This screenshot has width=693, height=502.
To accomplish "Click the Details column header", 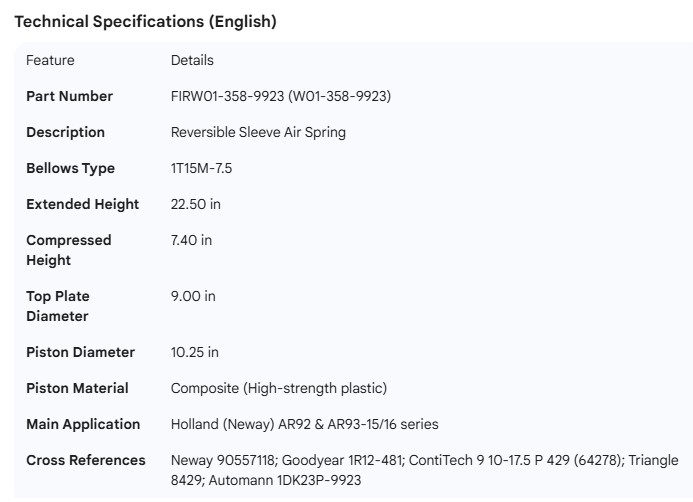I will pyautogui.click(x=192, y=60).
